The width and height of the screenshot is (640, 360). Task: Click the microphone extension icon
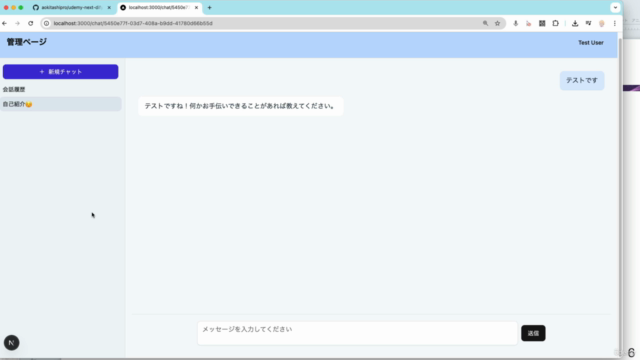point(516,23)
